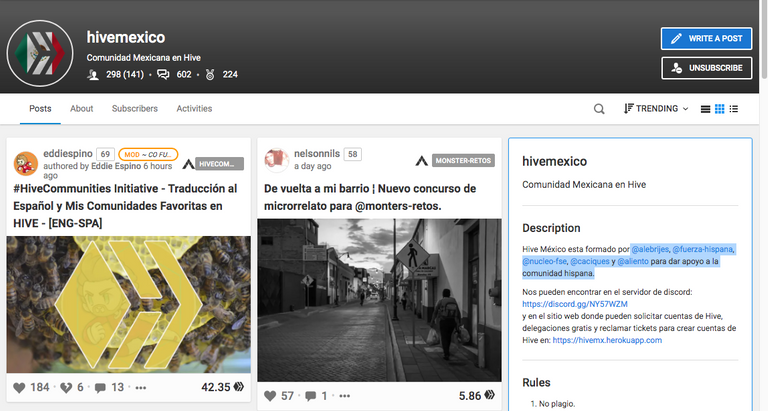Click the 42.35 payout value
This screenshot has height=411, width=768.
pyautogui.click(x=216, y=387)
